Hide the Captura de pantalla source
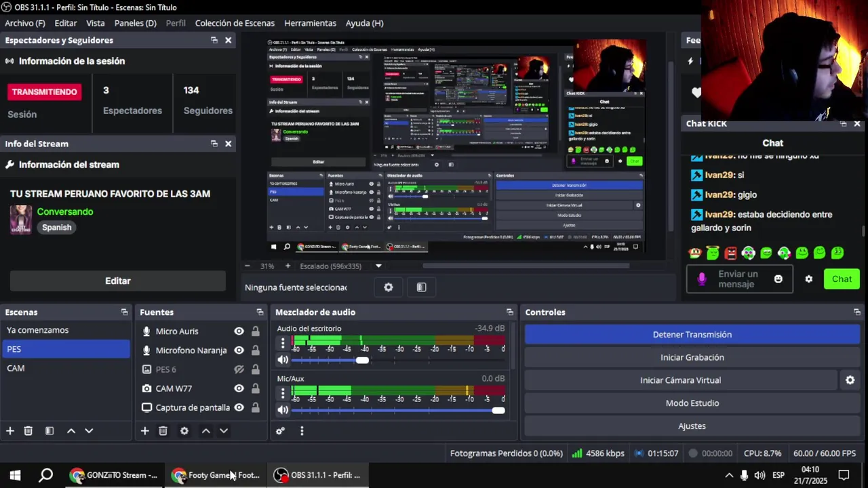The image size is (868, 488). [239, 407]
